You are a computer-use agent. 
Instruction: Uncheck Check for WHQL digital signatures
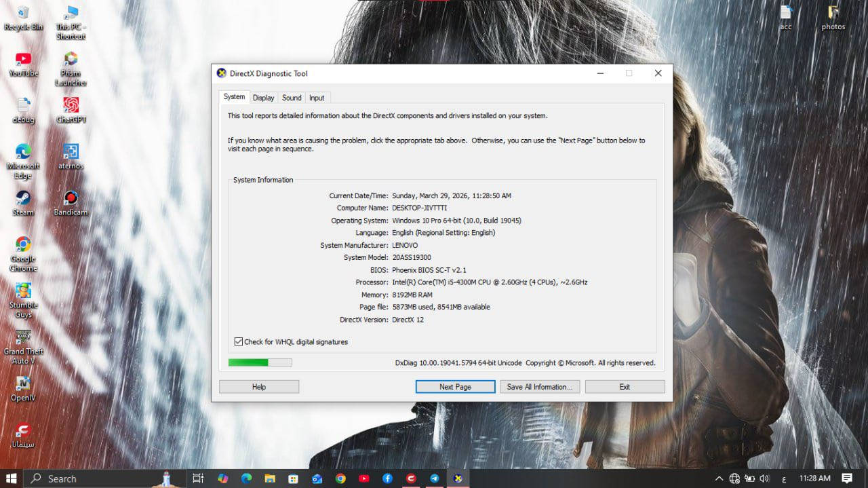point(239,342)
